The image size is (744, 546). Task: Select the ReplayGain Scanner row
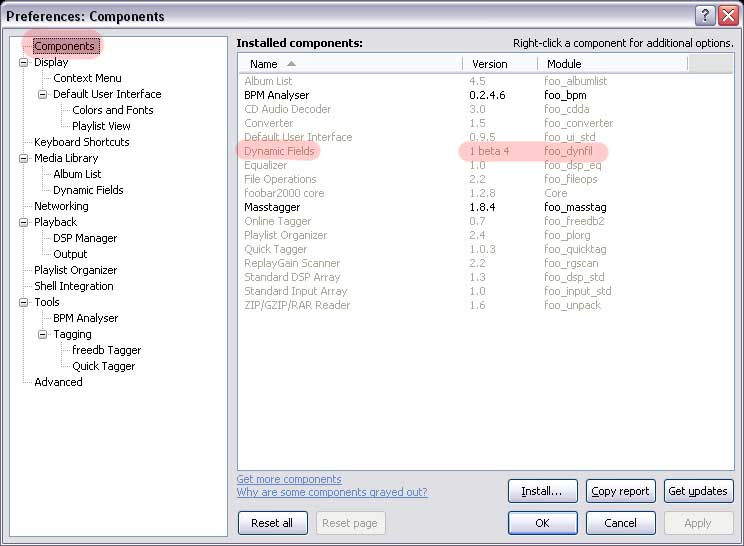coord(485,263)
